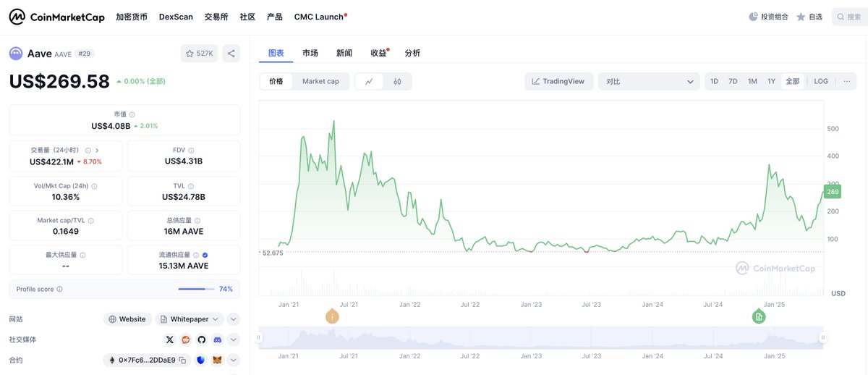
Task: Click the info icon beside 最大供应量
Action: click(x=82, y=255)
